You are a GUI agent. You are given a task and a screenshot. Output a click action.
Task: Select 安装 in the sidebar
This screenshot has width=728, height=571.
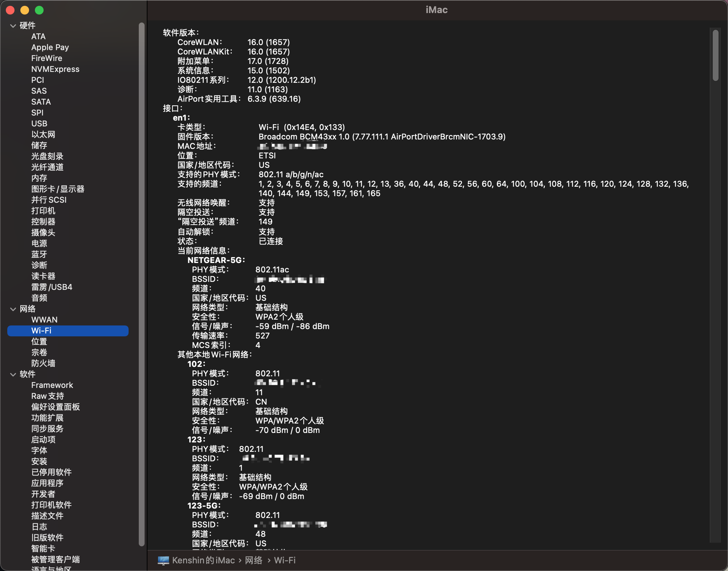[x=39, y=461]
